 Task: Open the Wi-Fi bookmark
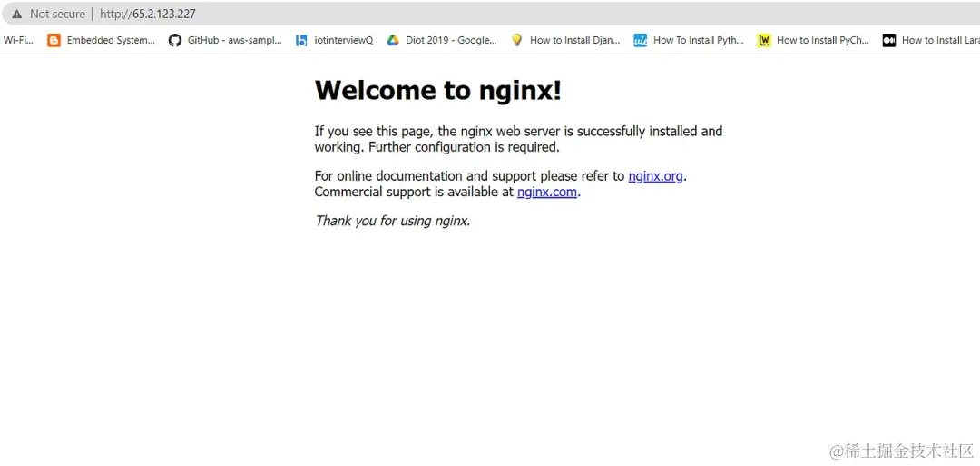tap(18, 40)
